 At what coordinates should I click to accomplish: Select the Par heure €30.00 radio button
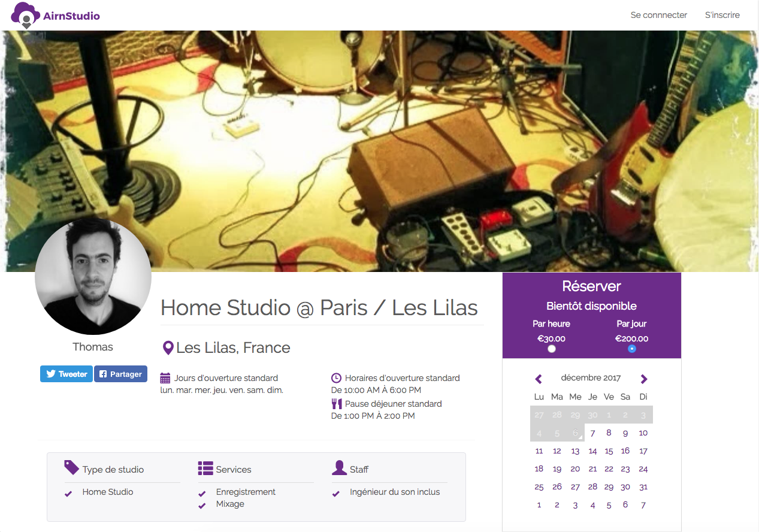(552, 349)
